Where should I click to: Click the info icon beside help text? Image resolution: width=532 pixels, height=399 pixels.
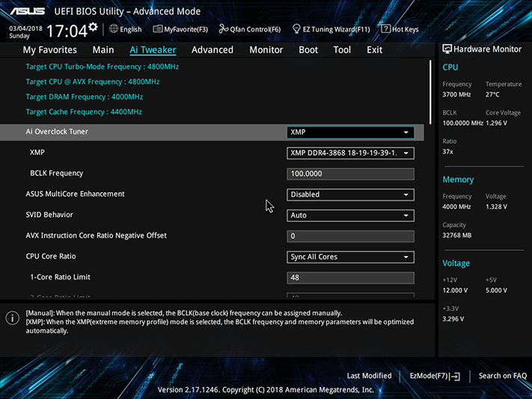point(13,318)
